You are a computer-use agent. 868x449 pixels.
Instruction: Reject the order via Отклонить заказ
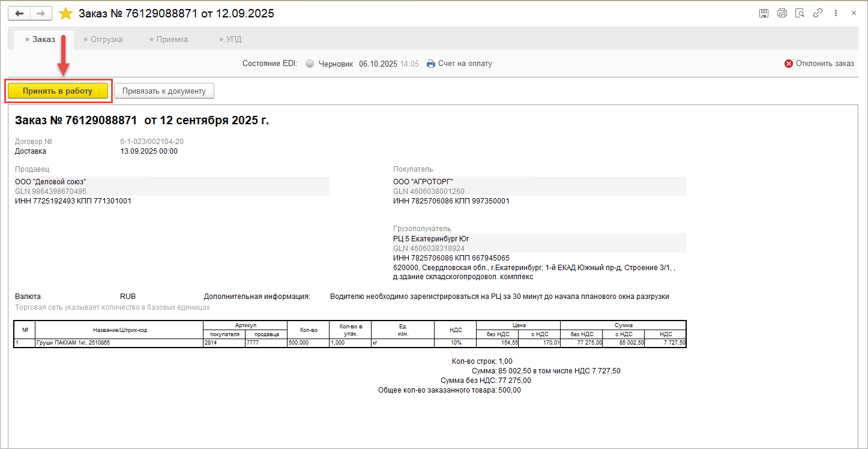coord(819,64)
